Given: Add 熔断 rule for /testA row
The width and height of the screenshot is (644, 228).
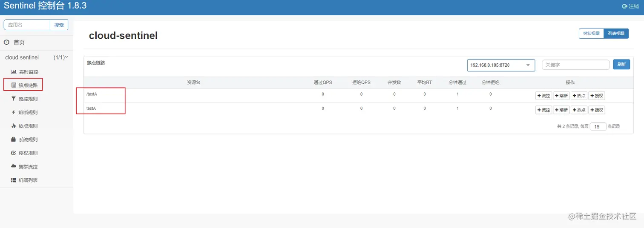Looking at the screenshot, I should (561, 96).
